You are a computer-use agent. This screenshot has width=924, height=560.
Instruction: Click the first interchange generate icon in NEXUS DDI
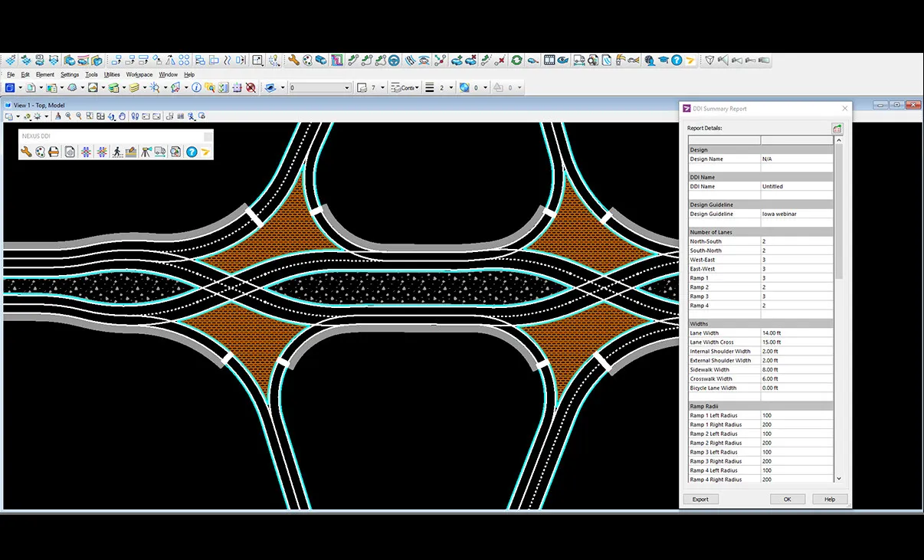click(86, 152)
